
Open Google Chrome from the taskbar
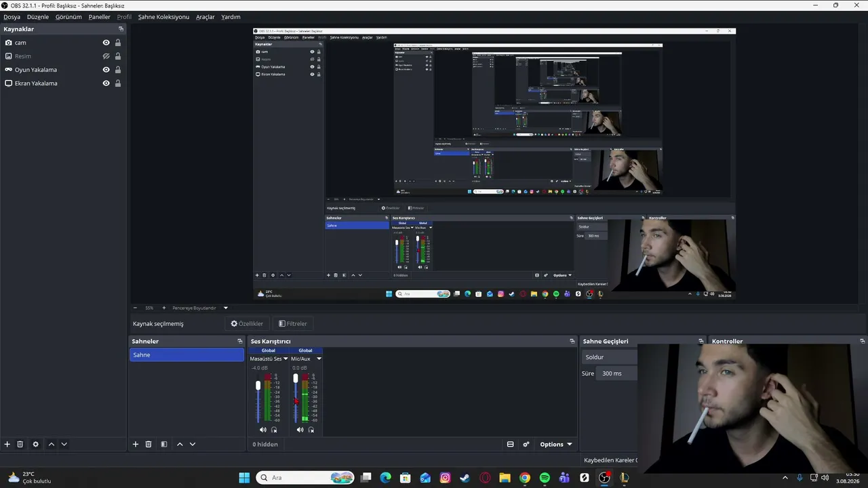pyautogui.click(x=525, y=478)
